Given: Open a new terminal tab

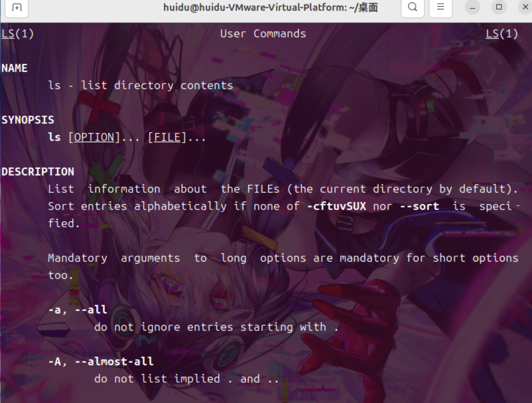Looking at the screenshot, I should [17, 7].
